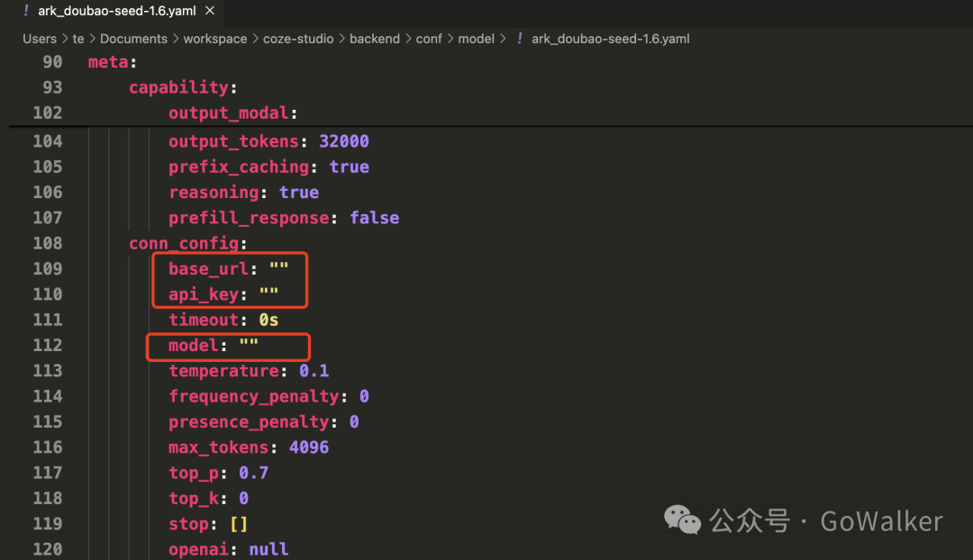
Task: Click the sticky capability: line
Action: coord(182,87)
